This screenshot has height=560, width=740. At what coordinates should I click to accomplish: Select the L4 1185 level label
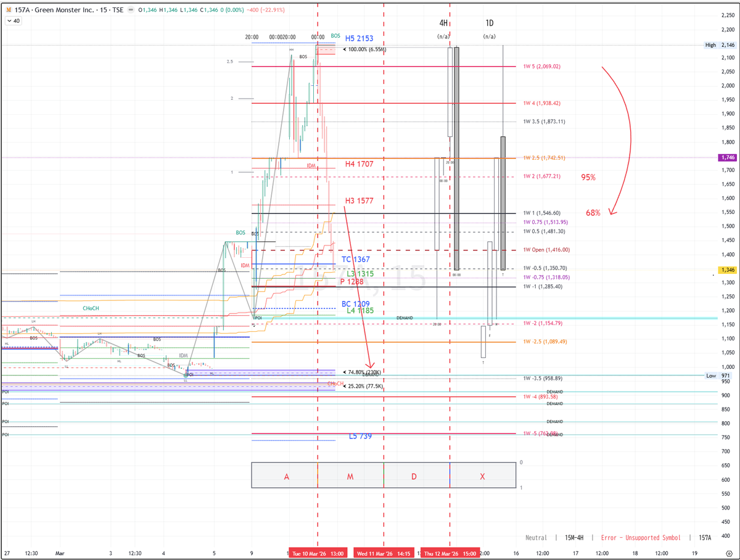click(360, 311)
